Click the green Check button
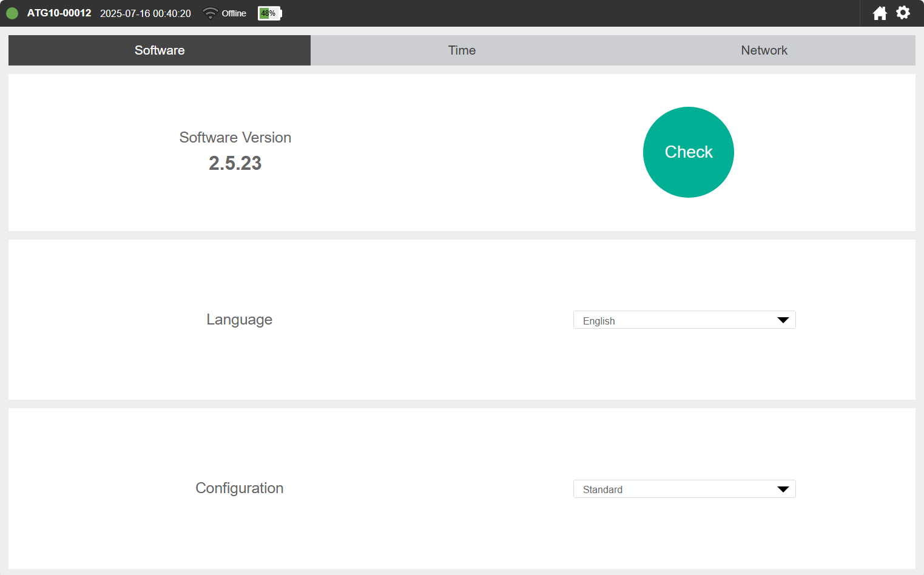 tap(689, 152)
